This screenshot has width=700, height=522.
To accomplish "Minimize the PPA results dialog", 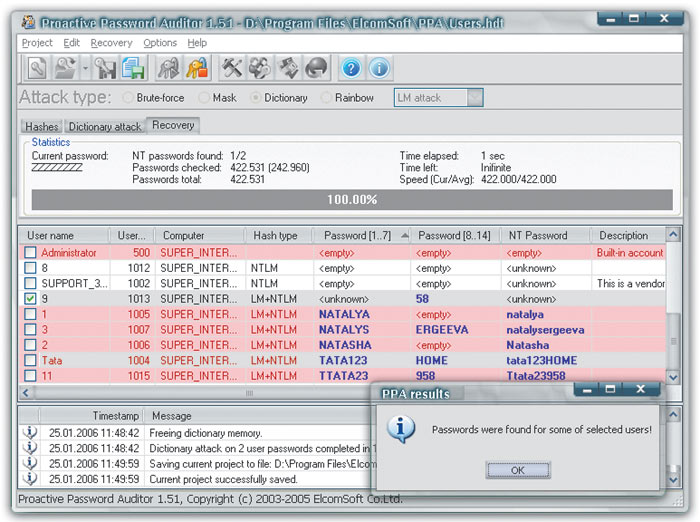I will click(x=588, y=389).
